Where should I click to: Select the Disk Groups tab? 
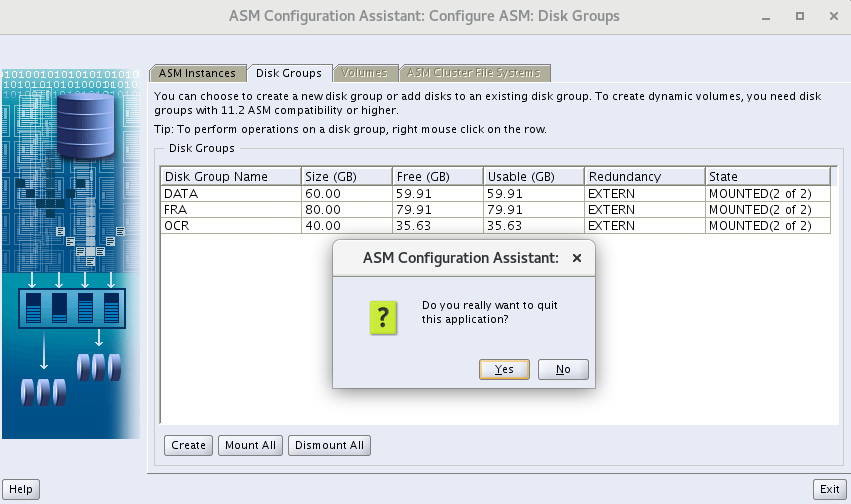[x=288, y=73]
